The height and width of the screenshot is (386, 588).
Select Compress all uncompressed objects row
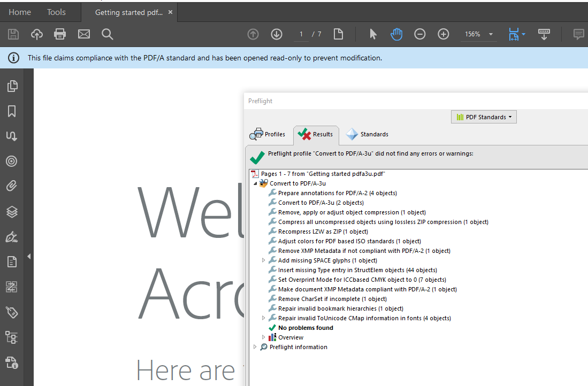coord(378,222)
